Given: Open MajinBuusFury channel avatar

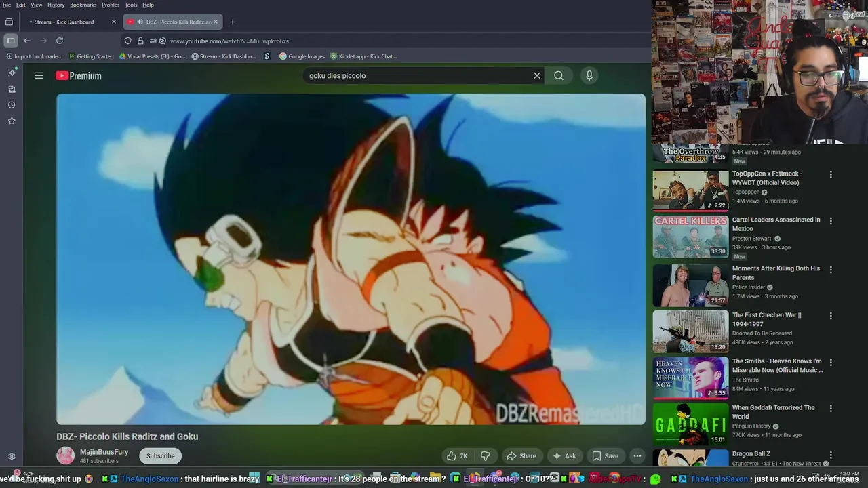Looking at the screenshot, I should pyautogui.click(x=66, y=455).
